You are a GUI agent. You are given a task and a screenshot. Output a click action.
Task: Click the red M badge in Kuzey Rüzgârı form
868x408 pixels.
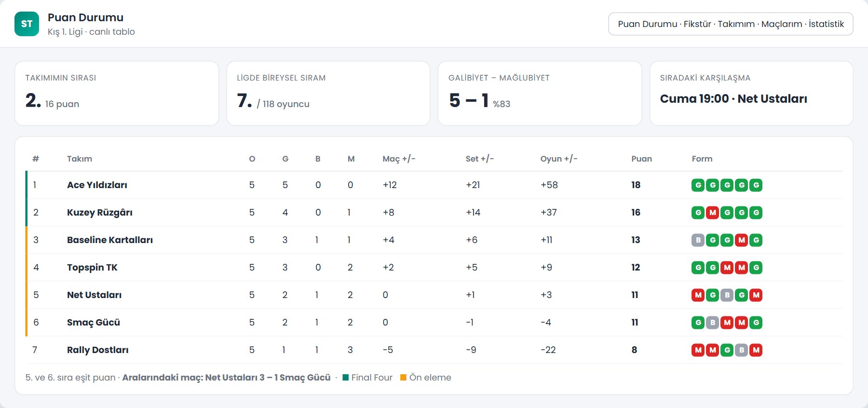coord(712,212)
